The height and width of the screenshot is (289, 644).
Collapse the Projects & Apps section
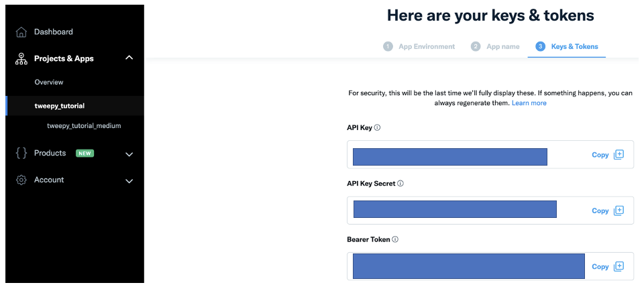129,58
